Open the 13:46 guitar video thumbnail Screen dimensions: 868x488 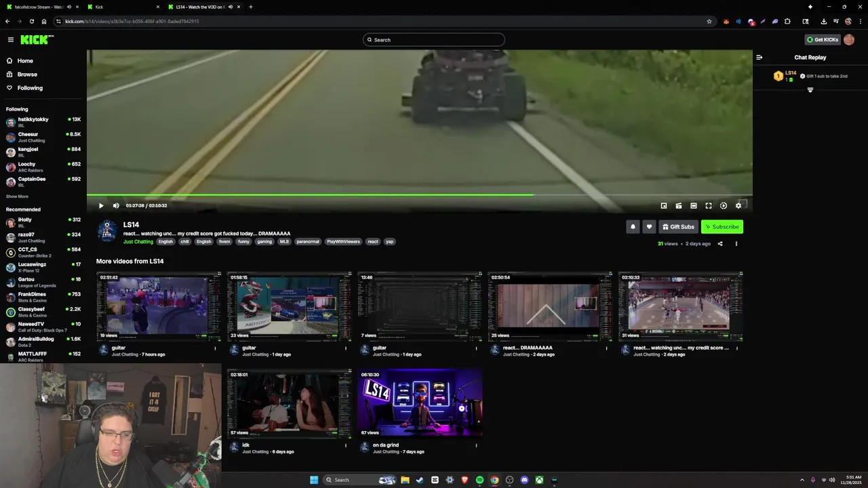420,306
